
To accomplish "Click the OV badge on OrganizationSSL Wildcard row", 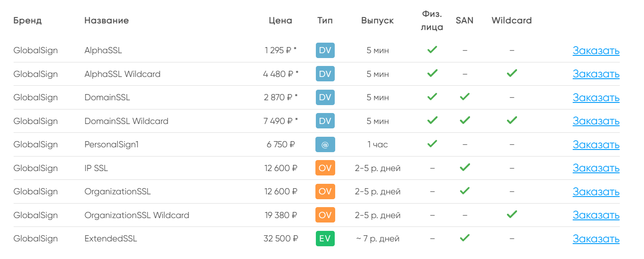I will pos(325,215).
